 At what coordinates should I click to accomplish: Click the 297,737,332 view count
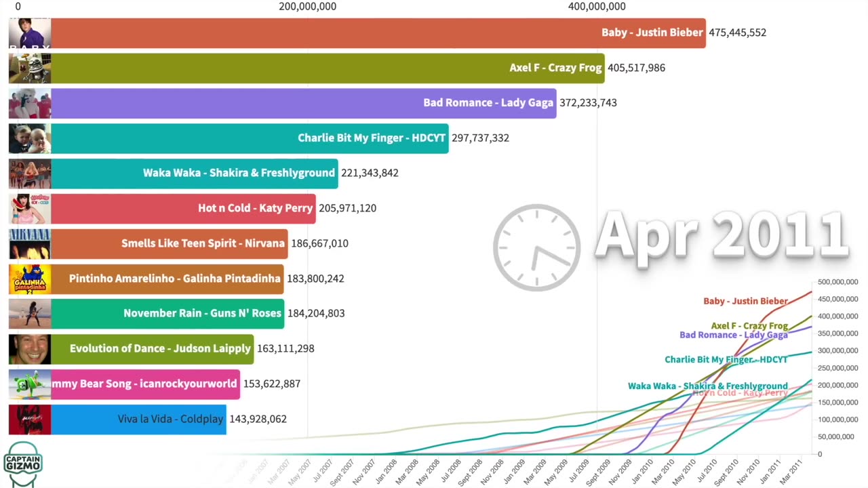[x=480, y=138]
